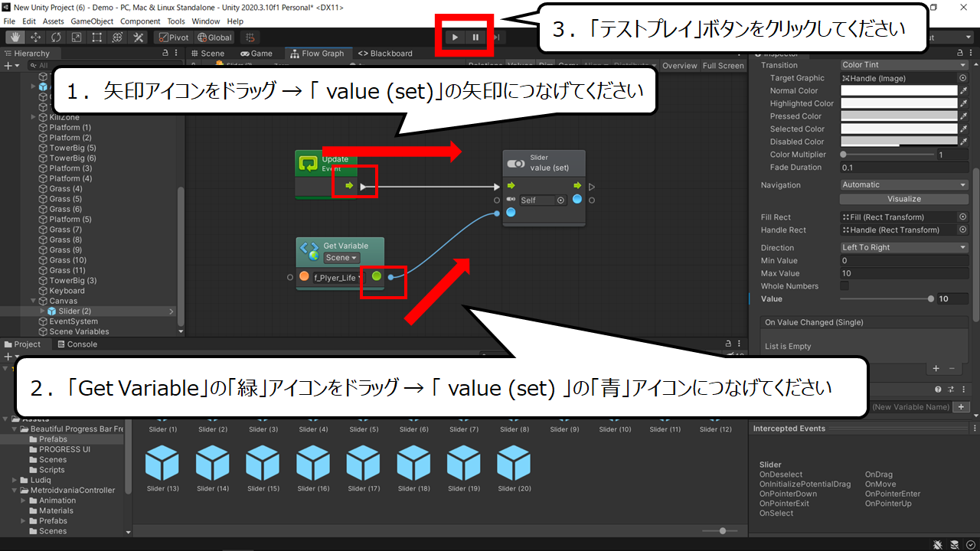980x551 pixels.
Task: Toggle Global handle rotation
Action: point(214,37)
